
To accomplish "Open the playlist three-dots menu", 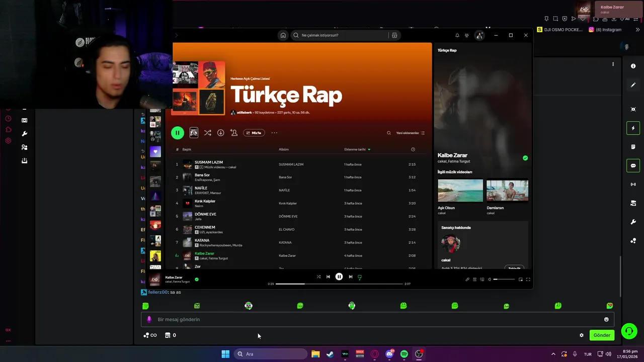I will point(274,133).
